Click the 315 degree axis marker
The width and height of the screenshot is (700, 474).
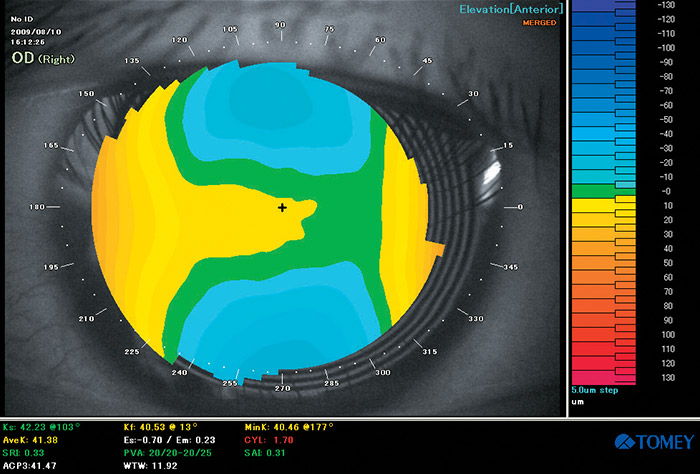coord(429,352)
